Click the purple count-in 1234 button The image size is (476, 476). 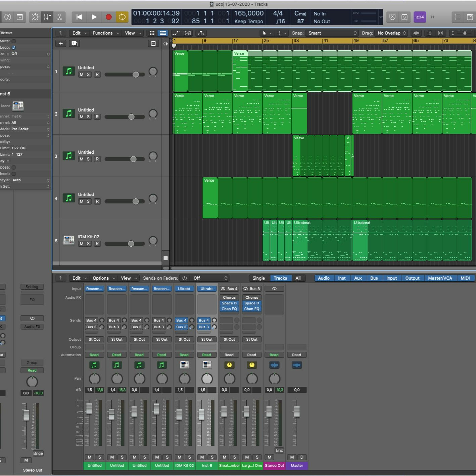click(420, 17)
